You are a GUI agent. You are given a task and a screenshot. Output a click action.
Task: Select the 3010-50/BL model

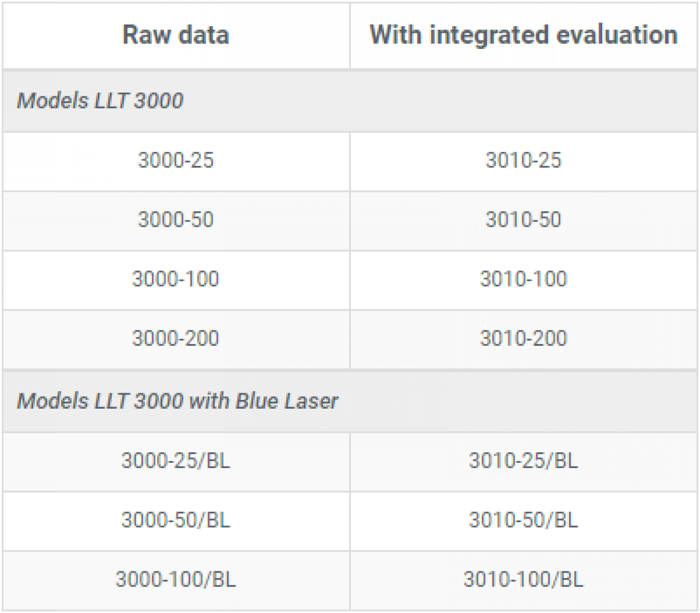(523, 520)
